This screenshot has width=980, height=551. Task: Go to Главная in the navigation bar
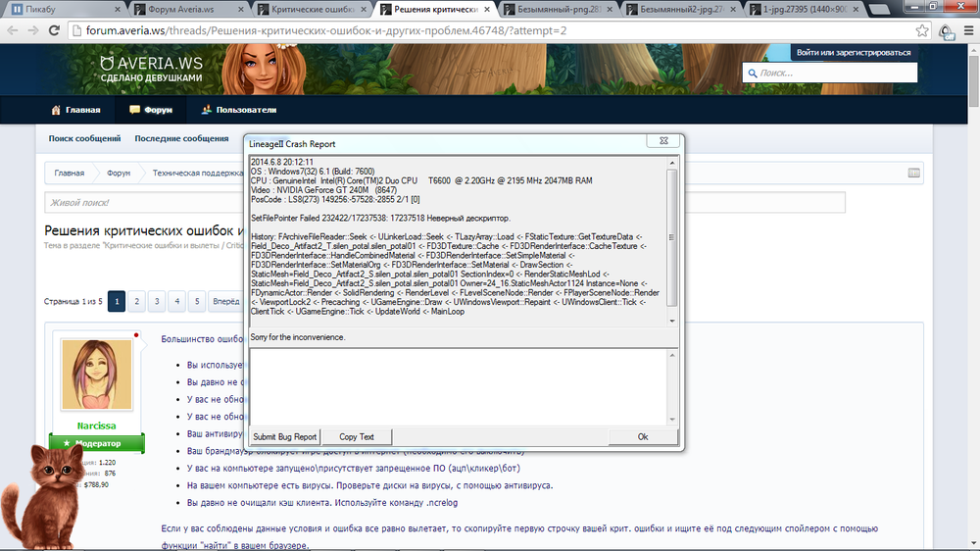point(76,110)
